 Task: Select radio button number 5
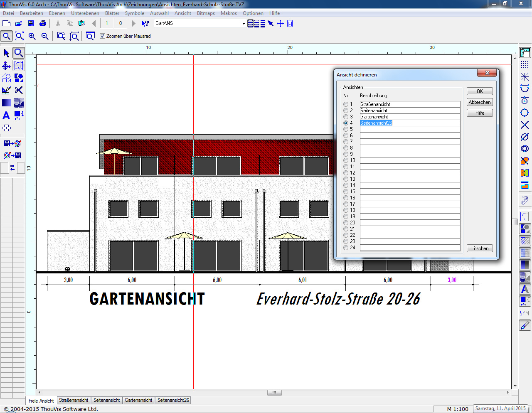346,129
